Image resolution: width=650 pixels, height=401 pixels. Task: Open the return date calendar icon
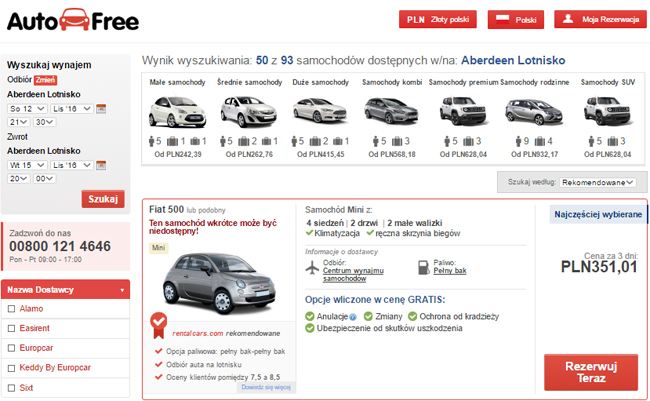click(x=101, y=165)
